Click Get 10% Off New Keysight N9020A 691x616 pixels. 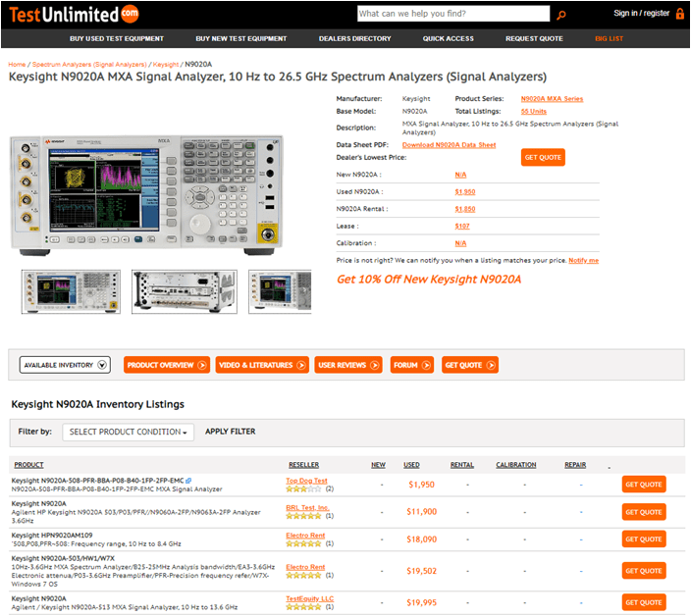click(429, 280)
